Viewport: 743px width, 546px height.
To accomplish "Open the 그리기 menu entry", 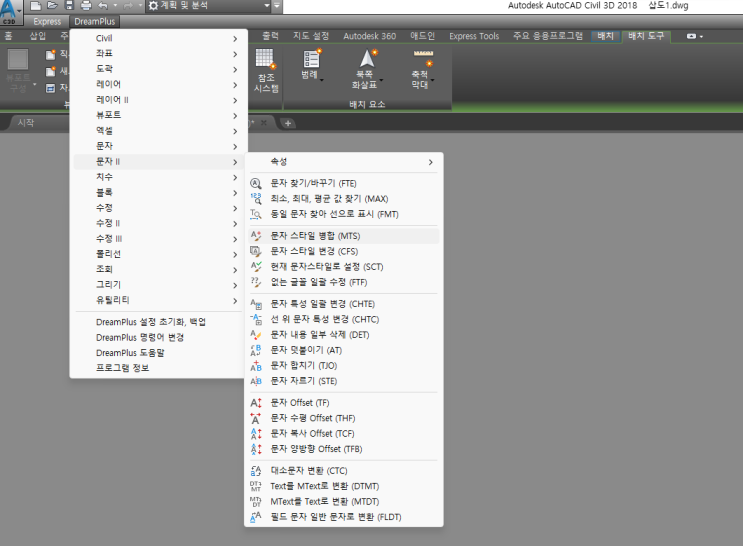I will coord(159,285).
